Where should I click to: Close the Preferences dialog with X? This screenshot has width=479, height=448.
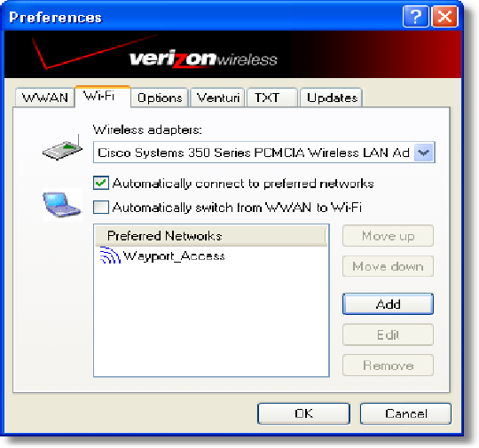point(444,17)
